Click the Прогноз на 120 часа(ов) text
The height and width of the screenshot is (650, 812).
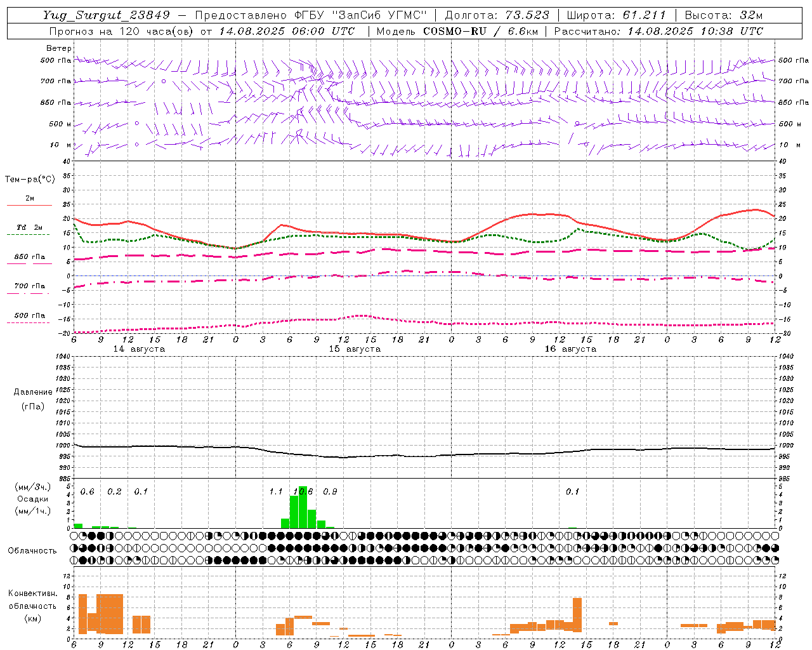pos(122,31)
